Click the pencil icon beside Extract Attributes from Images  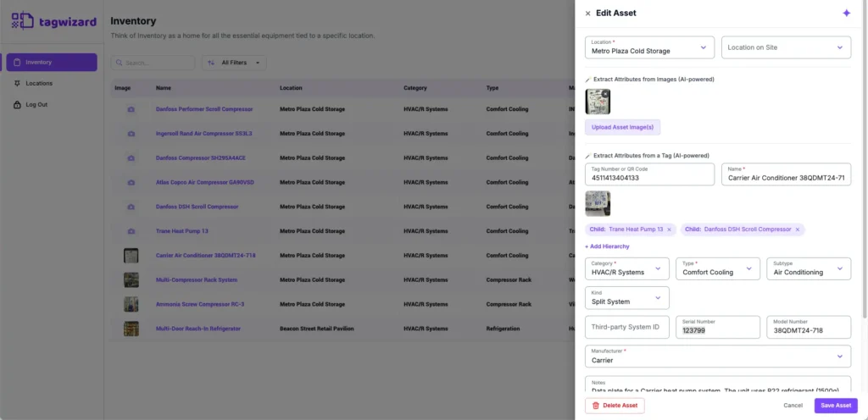(588, 80)
